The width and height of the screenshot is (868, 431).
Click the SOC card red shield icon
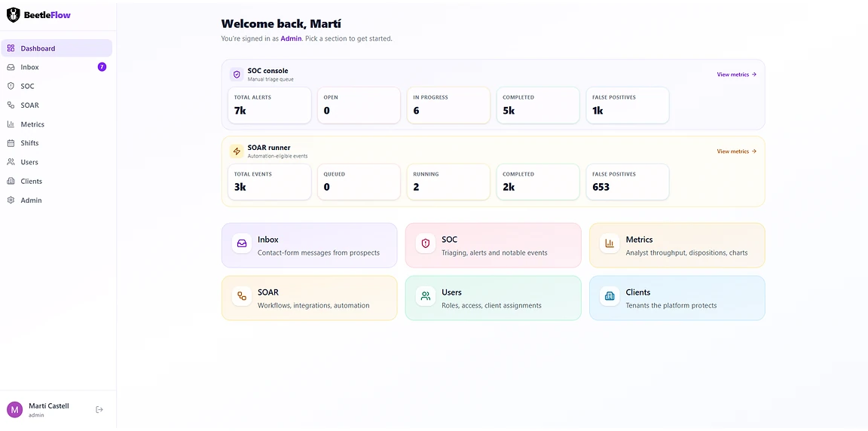click(x=426, y=243)
